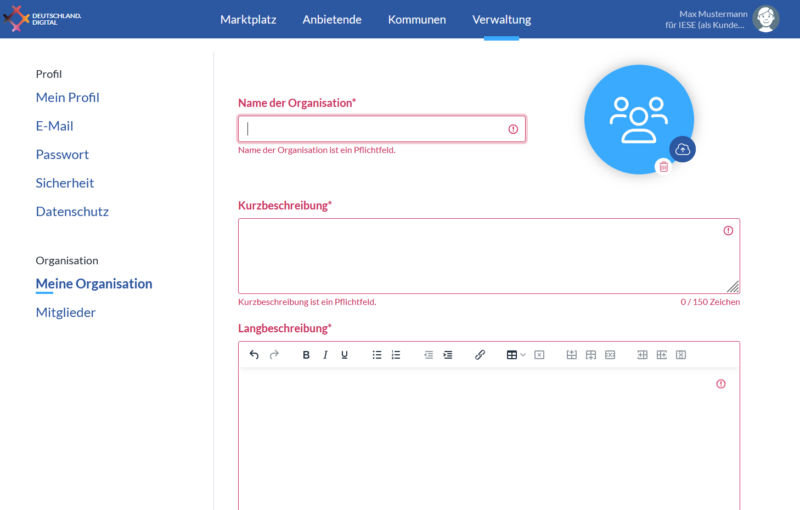
Task: Select Meine Organisation in sidebar
Action: coord(94,284)
